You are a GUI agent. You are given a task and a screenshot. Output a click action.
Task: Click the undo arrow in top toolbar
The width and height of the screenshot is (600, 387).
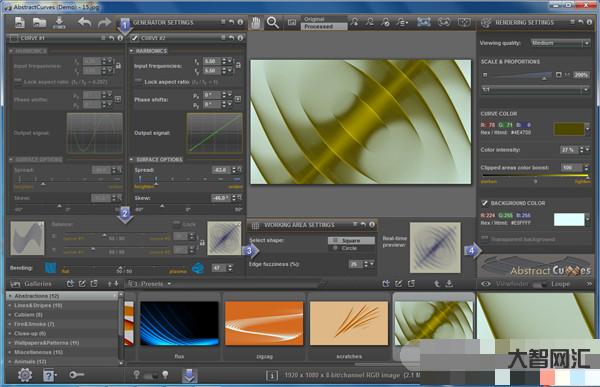tap(85, 23)
